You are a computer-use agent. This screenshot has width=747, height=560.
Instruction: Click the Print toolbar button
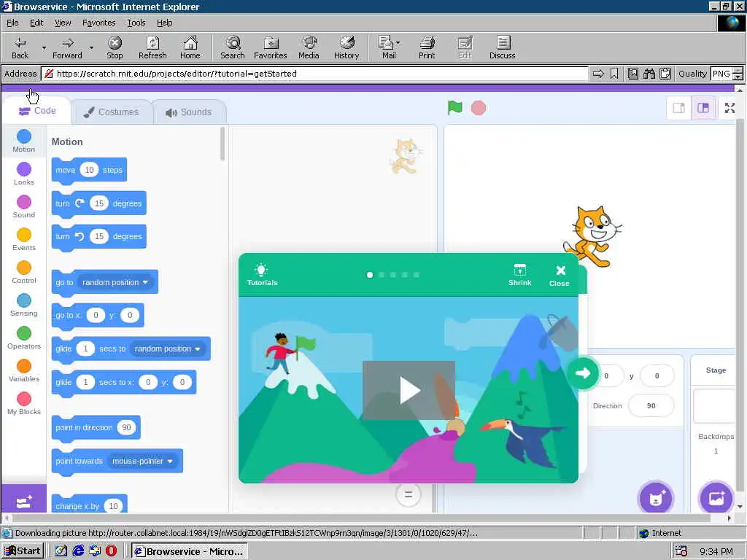tap(427, 47)
